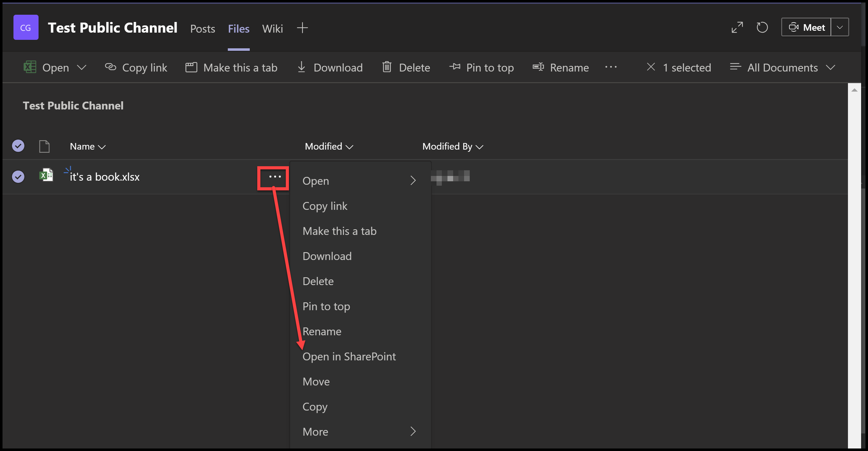The height and width of the screenshot is (451, 868).
Task: Click the scroll up arrow on the scrollbar
Action: 854,90
